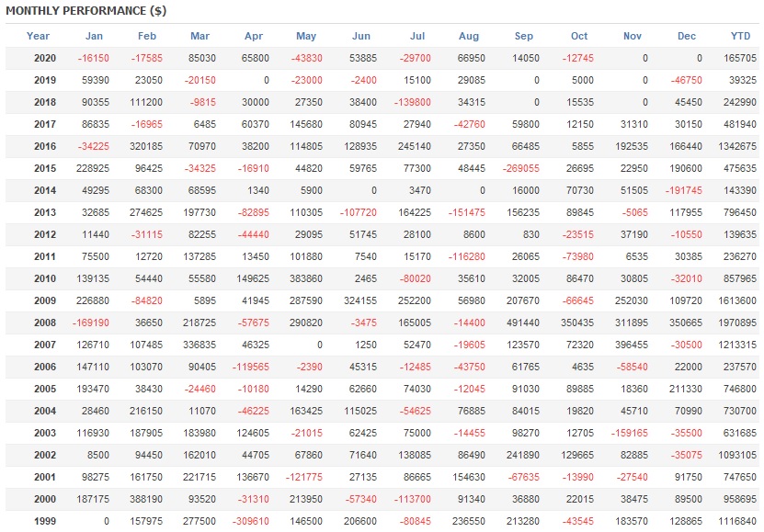
Task: Click the Mar column header
Action: pos(200,36)
